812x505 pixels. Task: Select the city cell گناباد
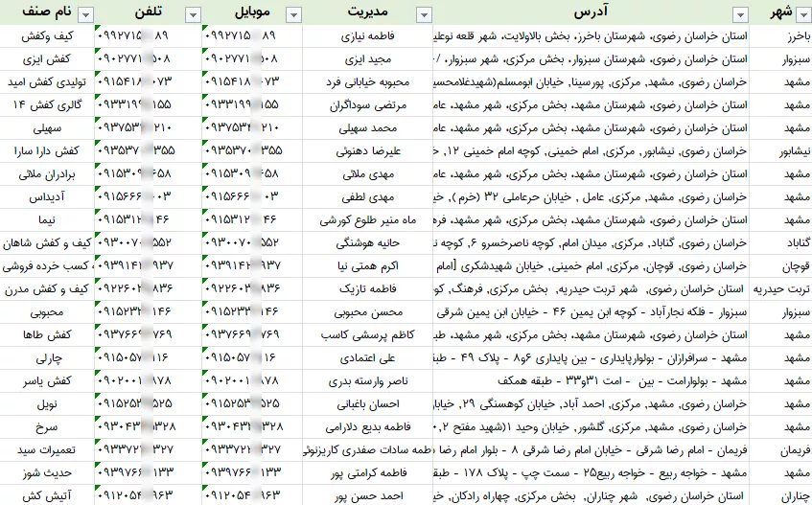click(x=781, y=242)
